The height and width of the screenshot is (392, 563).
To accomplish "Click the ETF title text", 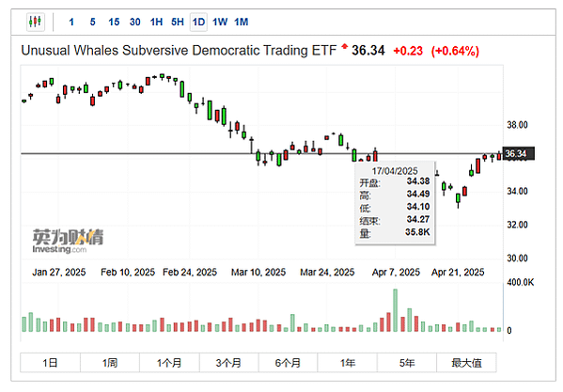I will coord(179,51).
